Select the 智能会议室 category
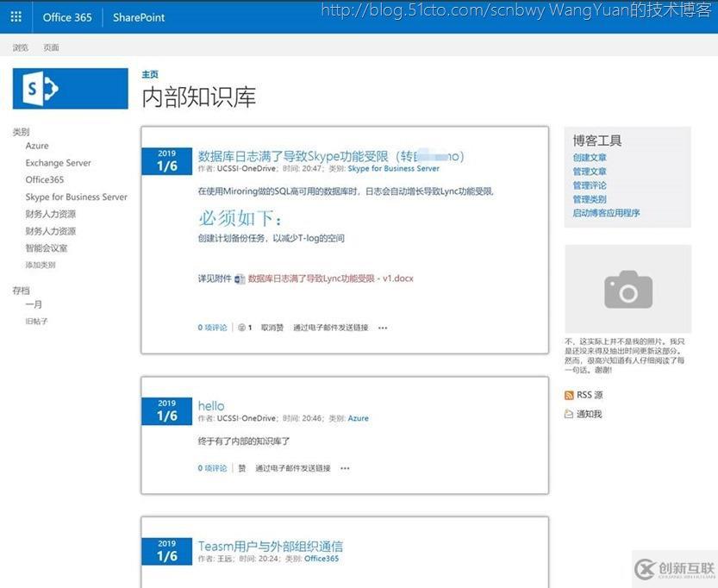The height and width of the screenshot is (588, 718). (x=47, y=248)
